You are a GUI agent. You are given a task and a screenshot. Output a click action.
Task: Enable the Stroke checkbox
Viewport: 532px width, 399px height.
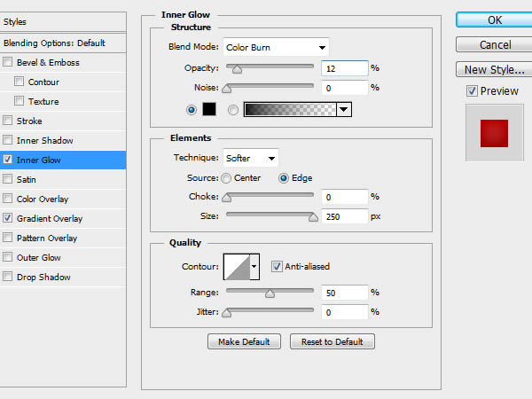pyautogui.click(x=7, y=121)
